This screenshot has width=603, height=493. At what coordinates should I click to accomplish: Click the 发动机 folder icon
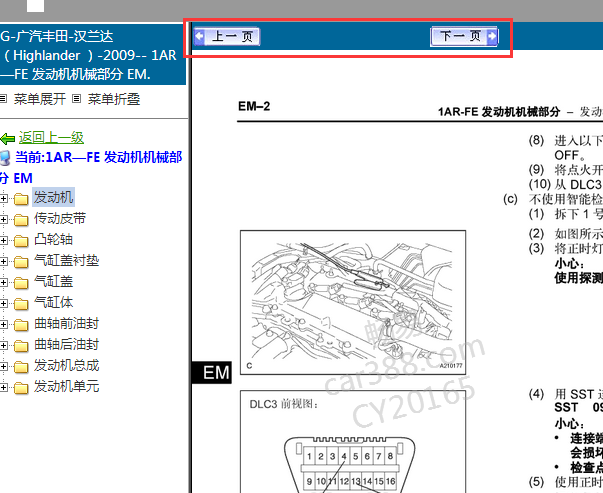pos(21,199)
